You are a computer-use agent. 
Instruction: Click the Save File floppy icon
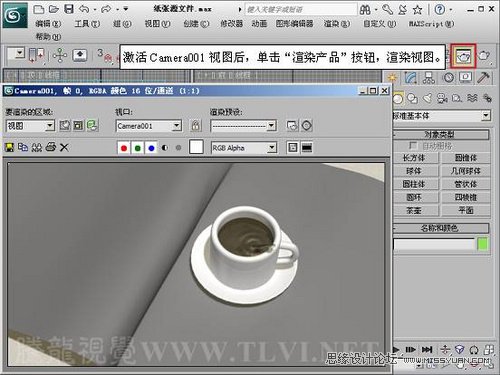pos(69,9)
